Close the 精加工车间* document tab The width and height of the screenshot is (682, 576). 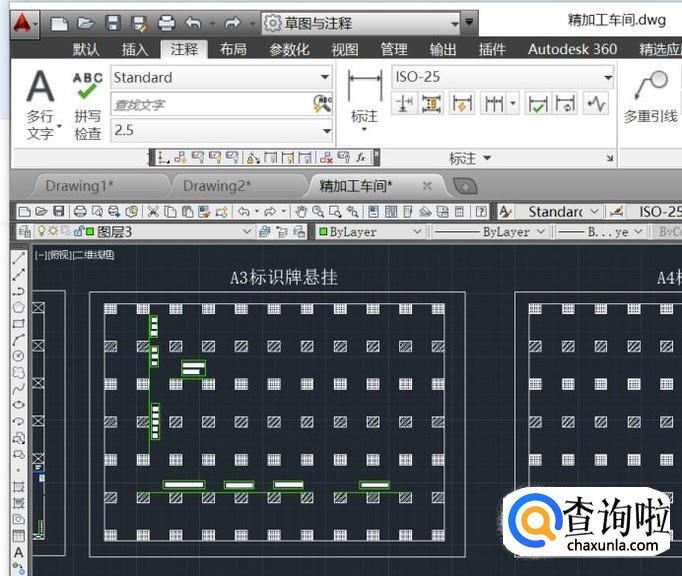tap(427, 186)
